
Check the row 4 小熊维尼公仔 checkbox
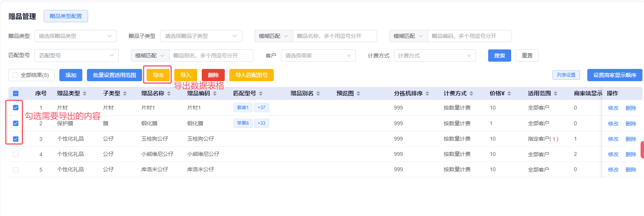click(x=16, y=154)
